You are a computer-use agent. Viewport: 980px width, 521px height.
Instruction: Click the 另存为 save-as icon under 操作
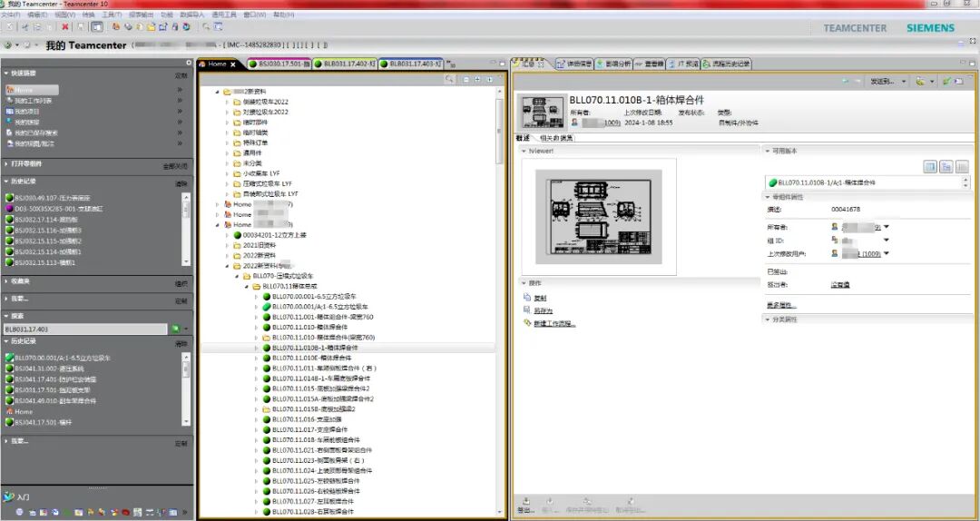click(527, 310)
